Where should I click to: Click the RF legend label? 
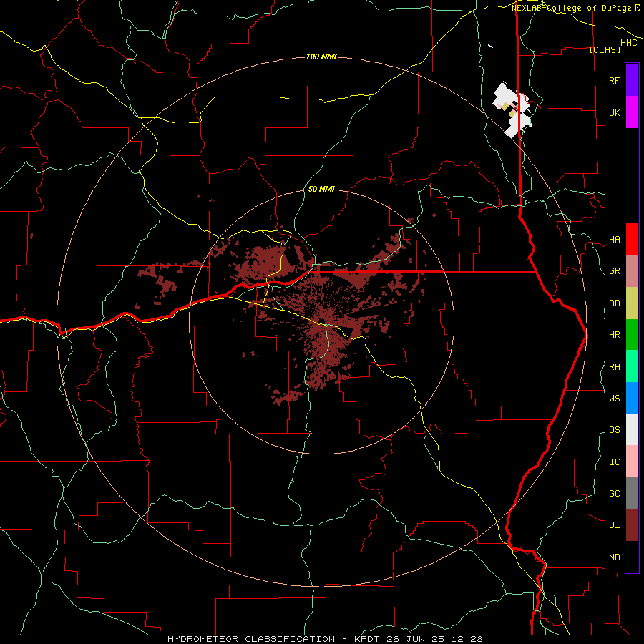pos(614,80)
